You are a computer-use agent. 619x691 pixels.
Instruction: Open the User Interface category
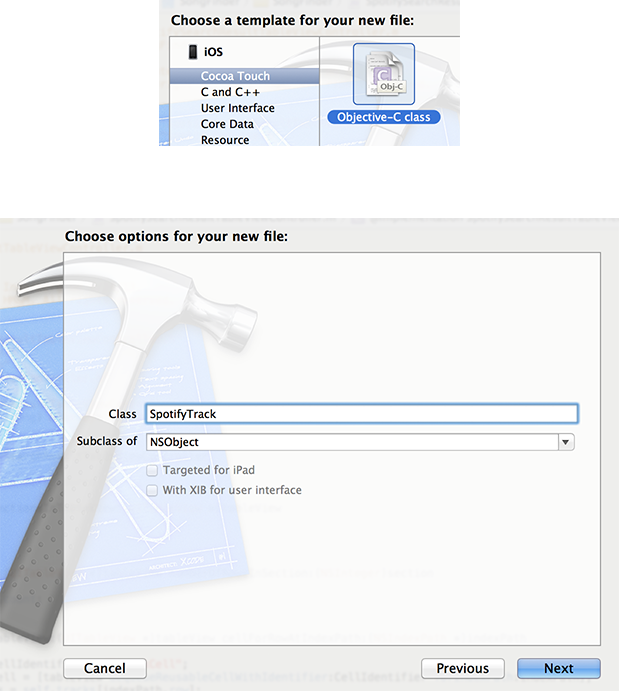237,108
